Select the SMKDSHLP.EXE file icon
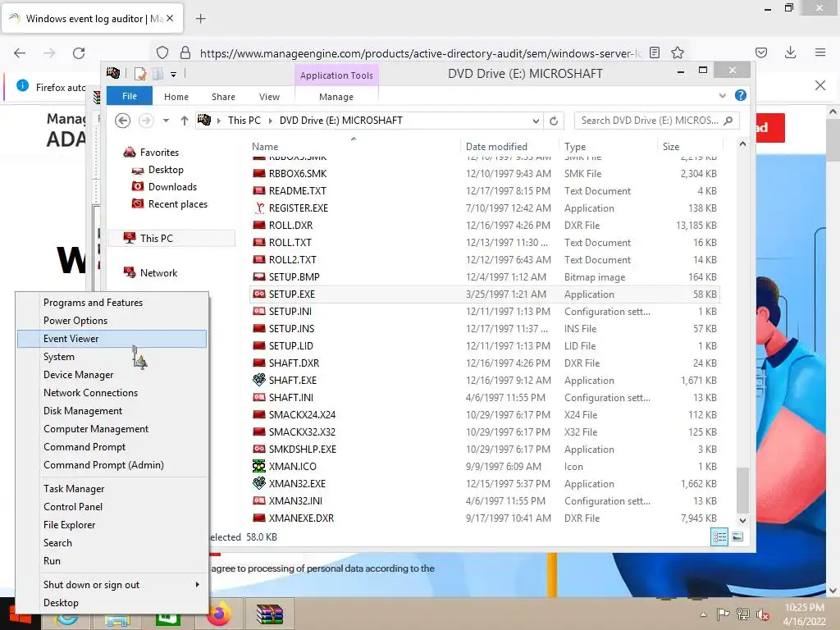 tap(258, 449)
